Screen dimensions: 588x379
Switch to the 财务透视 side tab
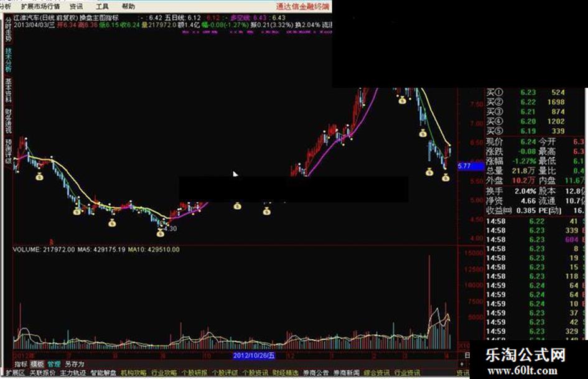pos(8,121)
